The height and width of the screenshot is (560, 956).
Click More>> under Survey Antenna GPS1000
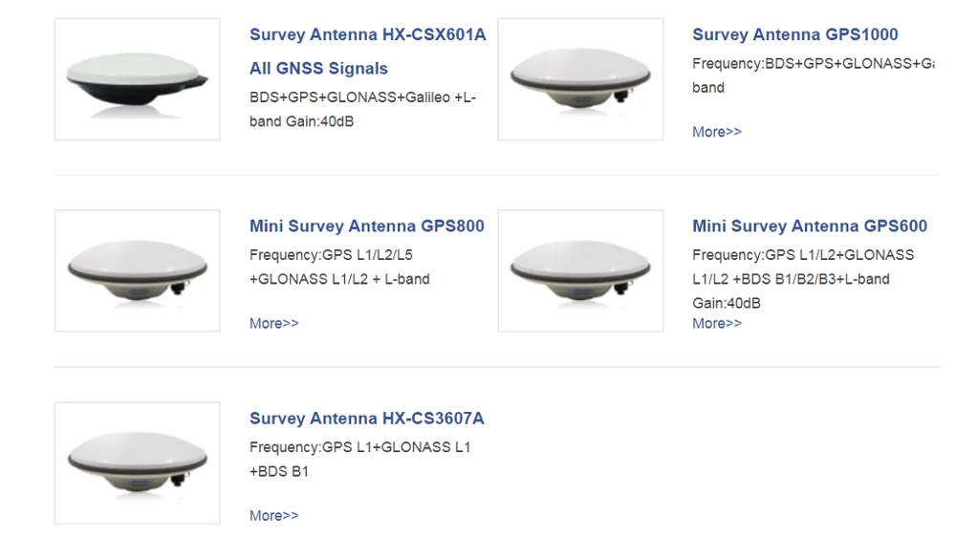(x=716, y=132)
